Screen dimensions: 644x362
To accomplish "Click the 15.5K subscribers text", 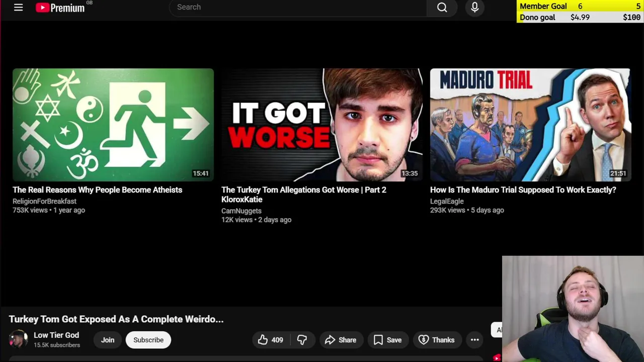I will coord(57,345).
